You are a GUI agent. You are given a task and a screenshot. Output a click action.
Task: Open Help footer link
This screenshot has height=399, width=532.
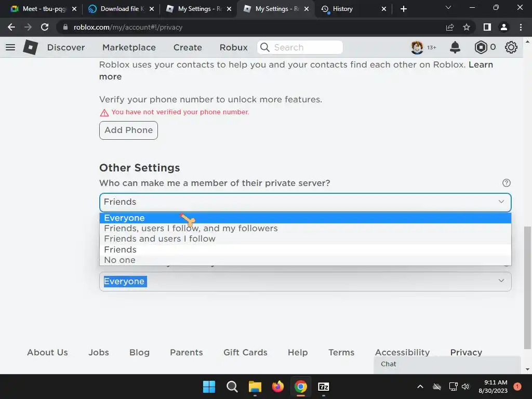(x=298, y=353)
